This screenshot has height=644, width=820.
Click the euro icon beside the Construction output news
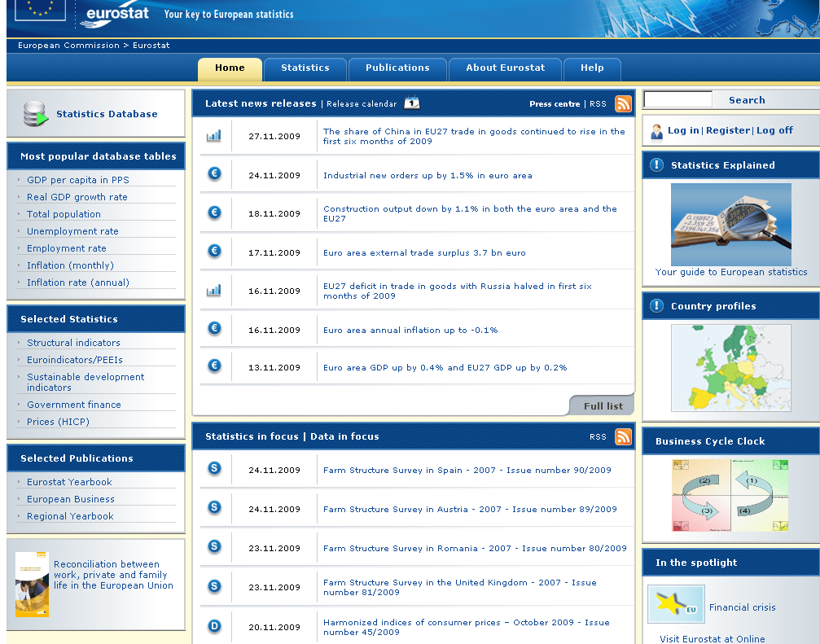click(214, 212)
